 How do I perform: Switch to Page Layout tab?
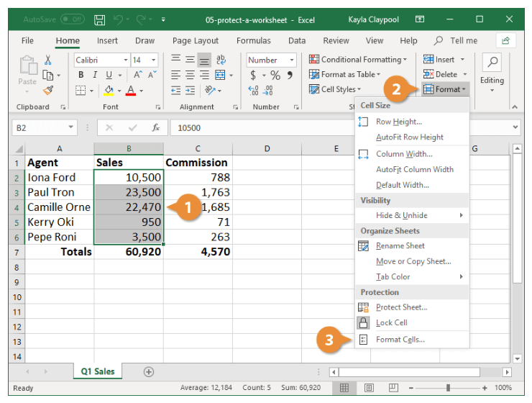click(x=196, y=41)
